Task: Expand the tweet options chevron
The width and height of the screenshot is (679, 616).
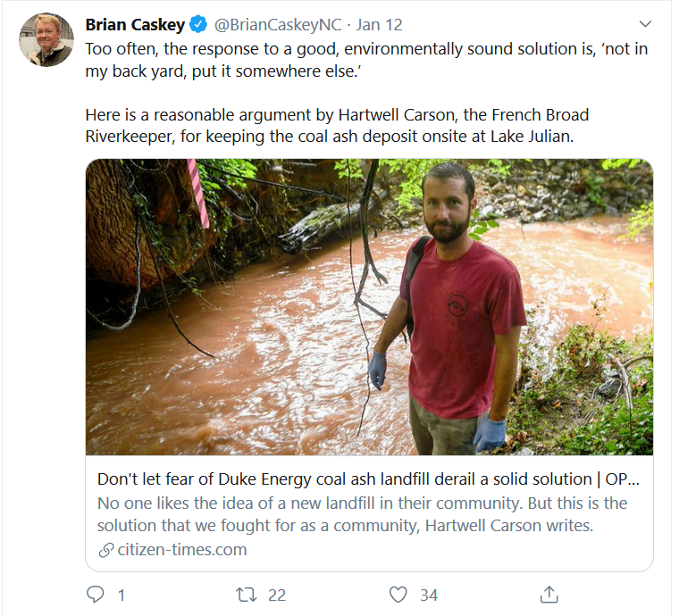Action: pyautogui.click(x=647, y=24)
